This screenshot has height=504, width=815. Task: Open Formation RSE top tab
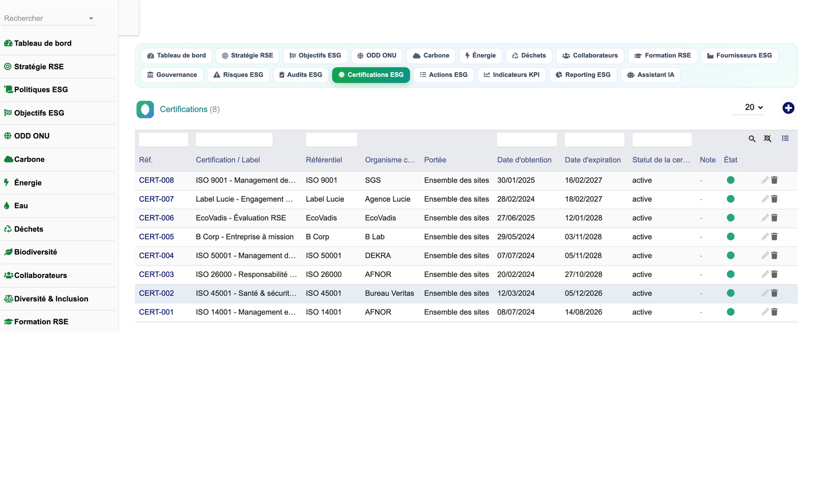coord(663,55)
